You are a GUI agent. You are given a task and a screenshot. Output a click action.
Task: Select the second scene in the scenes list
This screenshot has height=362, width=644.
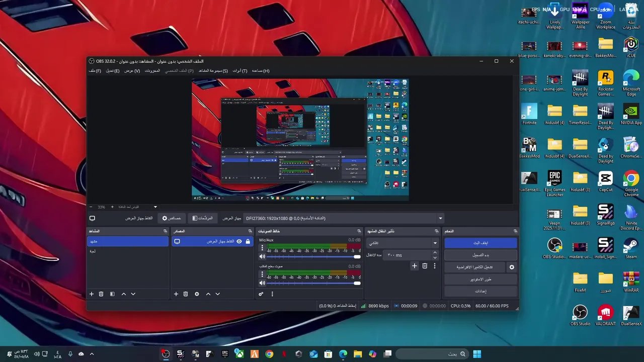128,251
